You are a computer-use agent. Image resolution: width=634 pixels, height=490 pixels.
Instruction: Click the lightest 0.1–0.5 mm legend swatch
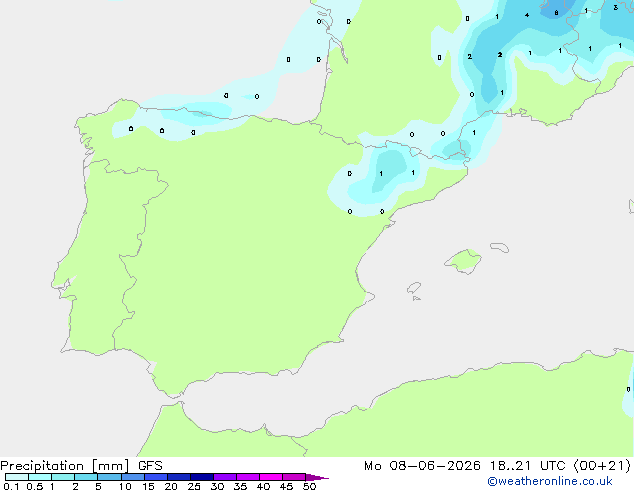[x=17, y=477]
